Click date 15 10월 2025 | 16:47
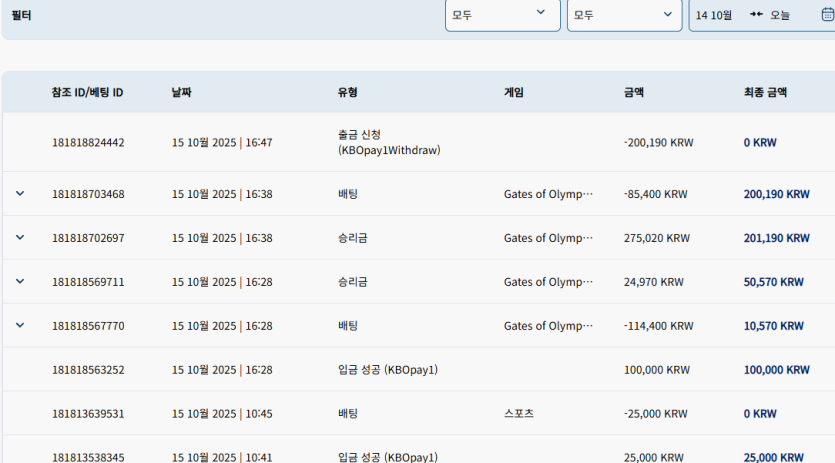Viewport: 835px width, 463px height. tap(222, 142)
